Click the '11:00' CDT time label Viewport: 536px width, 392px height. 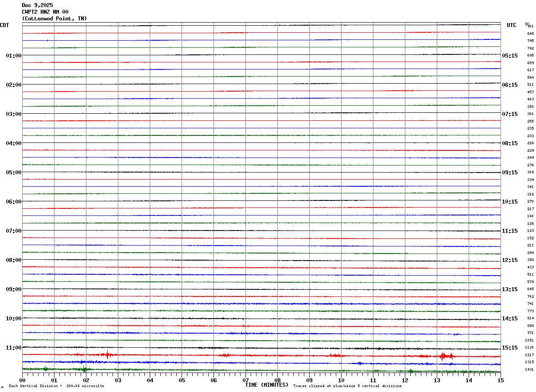coord(14,348)
